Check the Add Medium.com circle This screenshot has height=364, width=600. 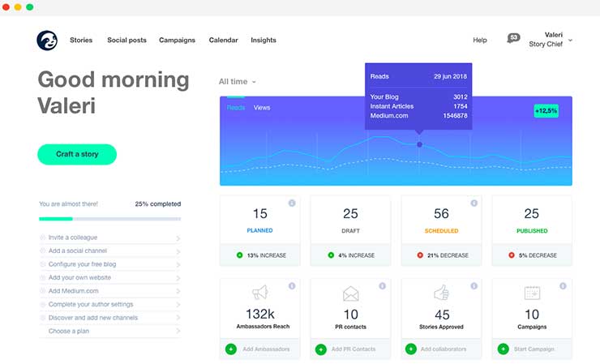pos(42,291)
